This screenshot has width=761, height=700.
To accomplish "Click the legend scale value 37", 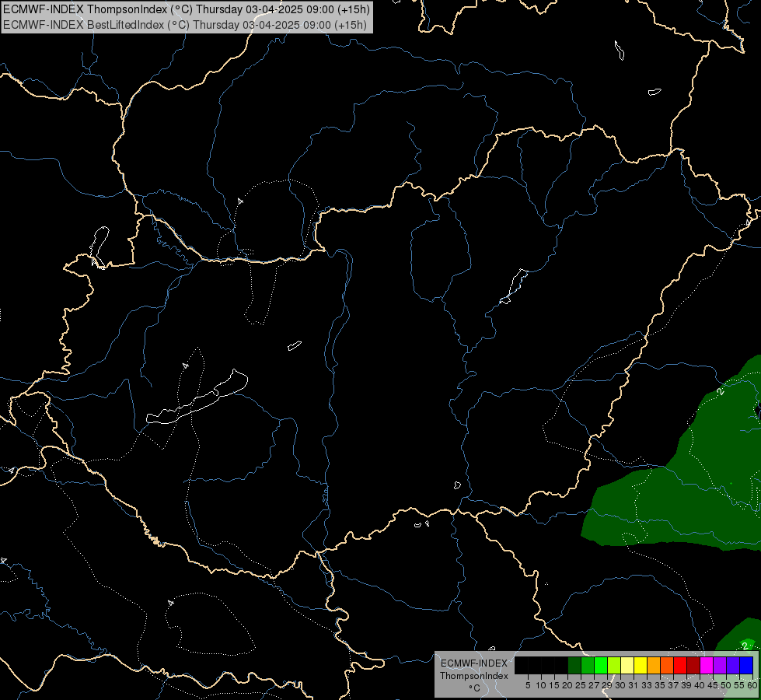I will tap(673, 685).
